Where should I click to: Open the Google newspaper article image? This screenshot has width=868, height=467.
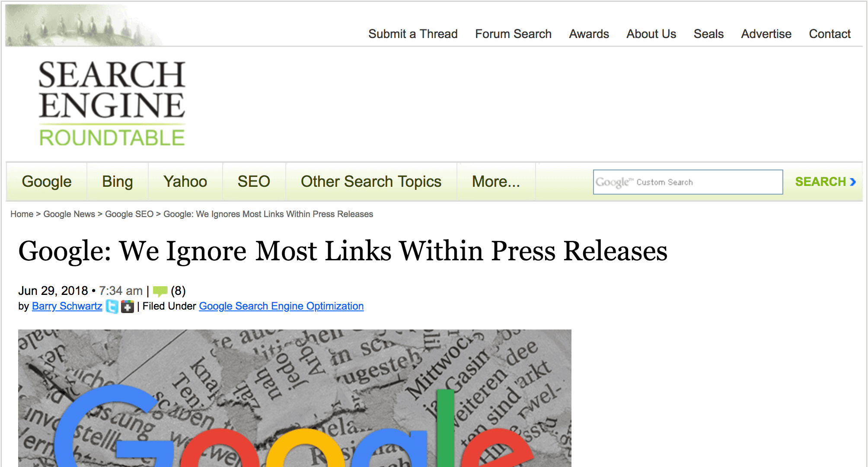click(x=295, y=398)
